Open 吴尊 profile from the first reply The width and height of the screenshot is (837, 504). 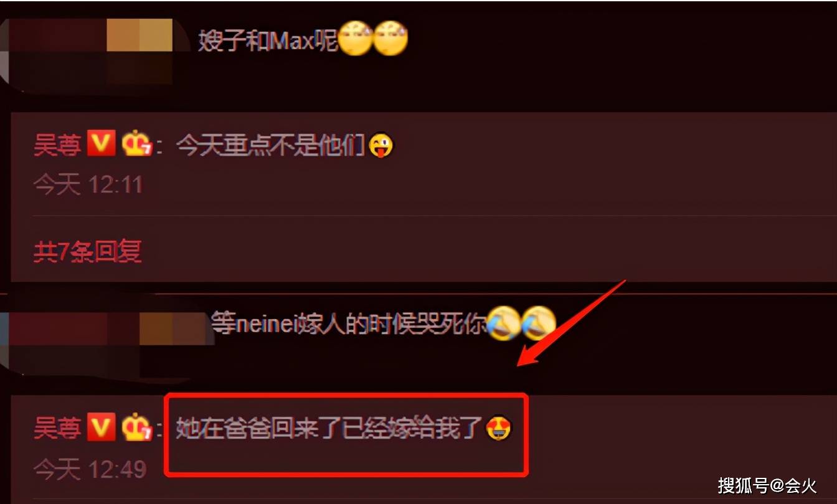57,146
